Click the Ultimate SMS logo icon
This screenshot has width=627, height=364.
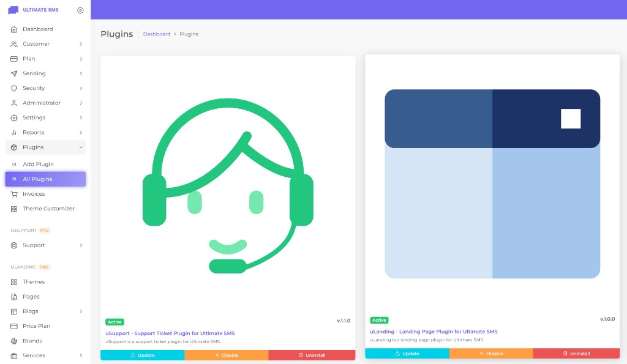pyautogui.click(x=13, y=10)
